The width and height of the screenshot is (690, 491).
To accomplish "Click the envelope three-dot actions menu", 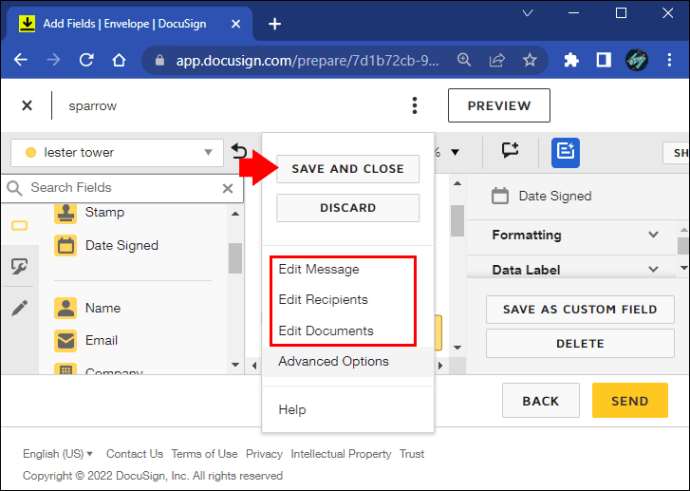I will 414,106.
